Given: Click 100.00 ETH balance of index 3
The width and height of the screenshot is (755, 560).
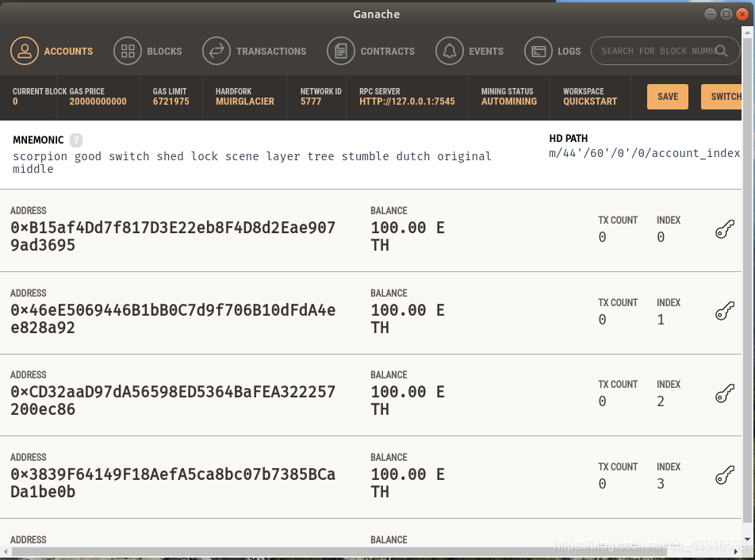Looking at the screenshot, I should tap(408, 483).
